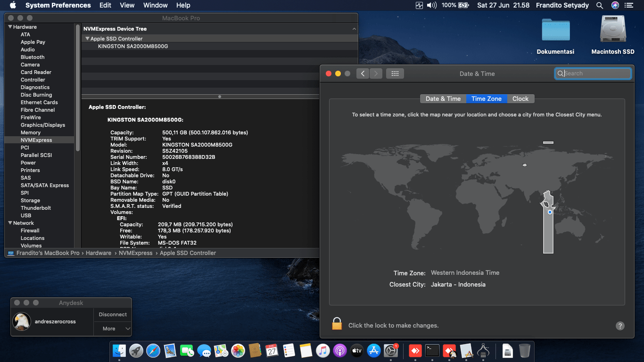
Task: Launch Launchpad rocket icon in Dock
Action: 136,351
